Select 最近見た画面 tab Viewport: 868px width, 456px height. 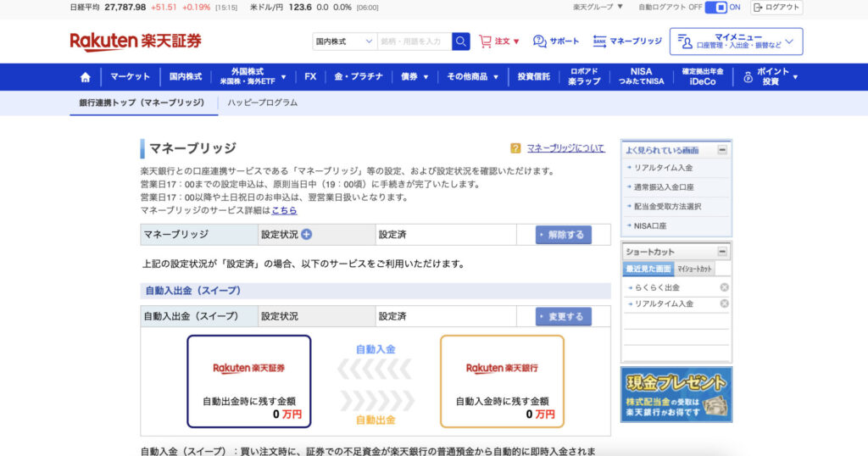coord(648,269)
